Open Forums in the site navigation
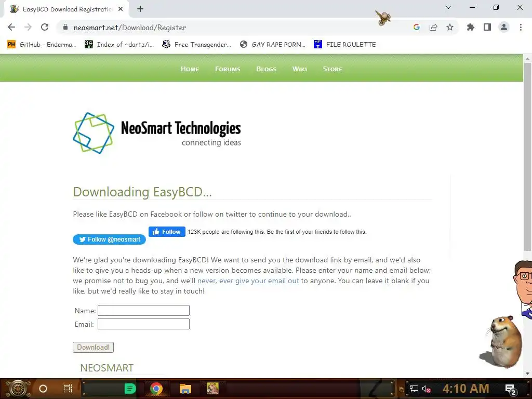The width and height of the screenshot is (532, 399). pos(228,69)
